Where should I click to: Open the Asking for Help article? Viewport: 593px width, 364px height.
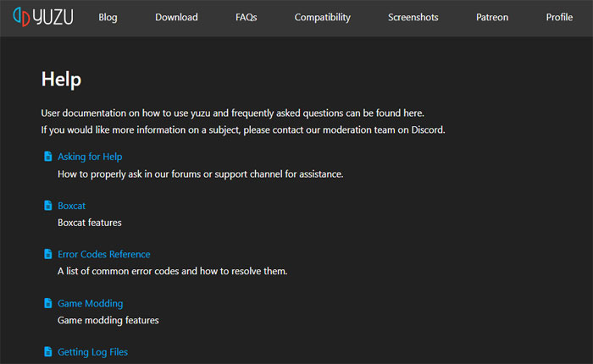[90, 157]
